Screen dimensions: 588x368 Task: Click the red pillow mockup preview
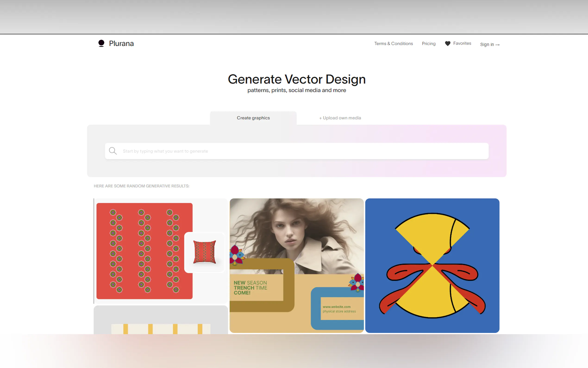point(204,252)
